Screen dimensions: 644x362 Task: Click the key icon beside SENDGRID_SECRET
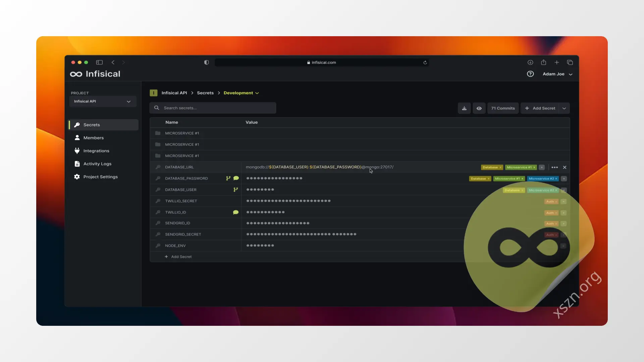click(x=158, y=234)
